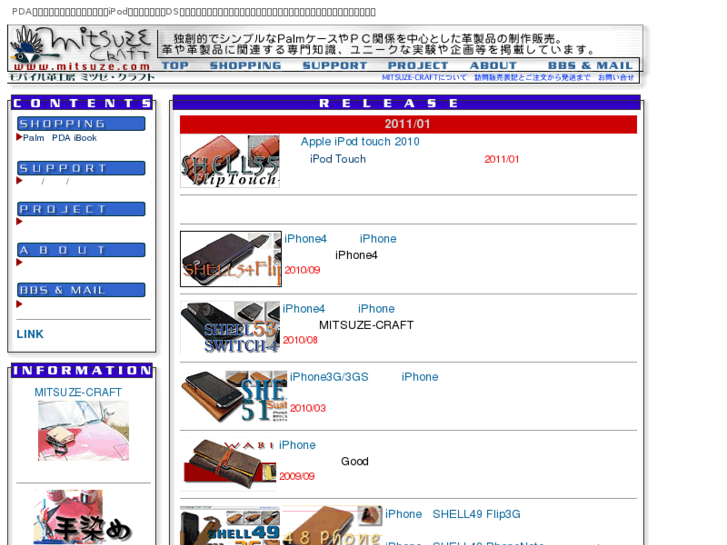Click the iPhone link in the 2010/08 entry
The width and height of the screenshot is (727, 545).
(x=376, y=309)
